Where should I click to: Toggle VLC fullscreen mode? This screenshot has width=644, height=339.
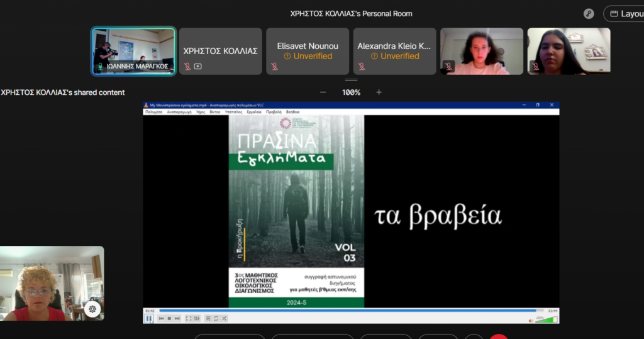click(189, 319)
